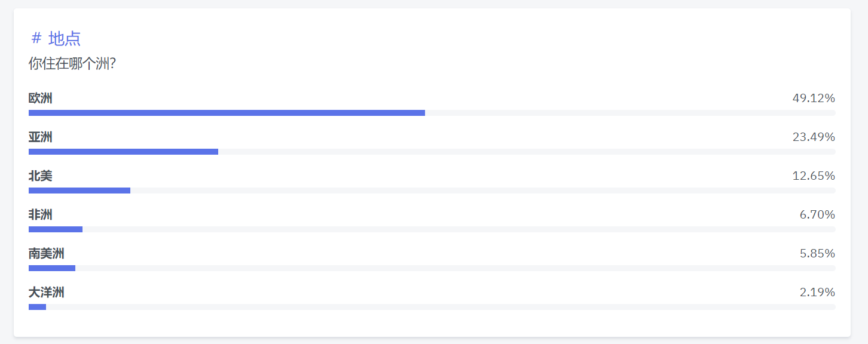Click the 北美 blue bar
This screenshot has height=344, width=868.
pos(80,191)
